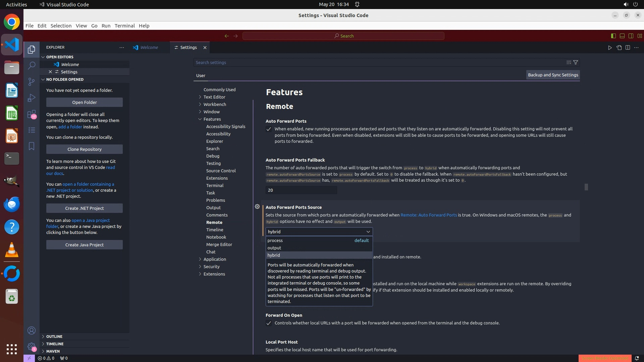Open Run and Debug view icon

click(32, 98)
